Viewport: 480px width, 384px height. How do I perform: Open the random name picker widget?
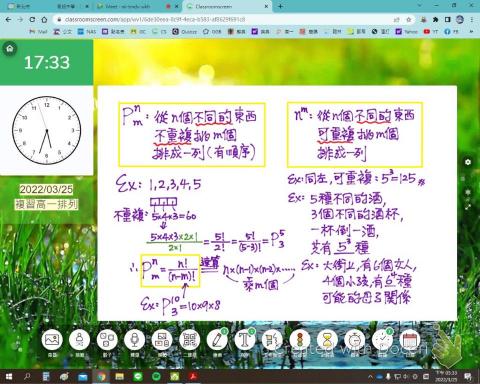79,340
